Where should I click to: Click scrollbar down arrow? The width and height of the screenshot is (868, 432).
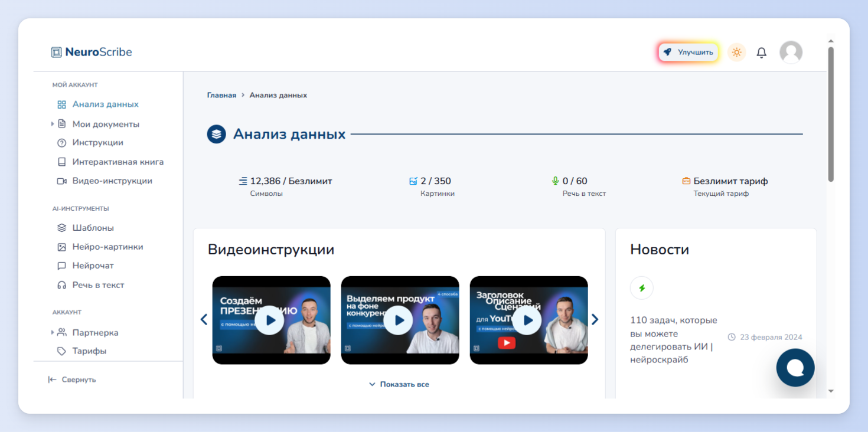(x=831, y=391)
